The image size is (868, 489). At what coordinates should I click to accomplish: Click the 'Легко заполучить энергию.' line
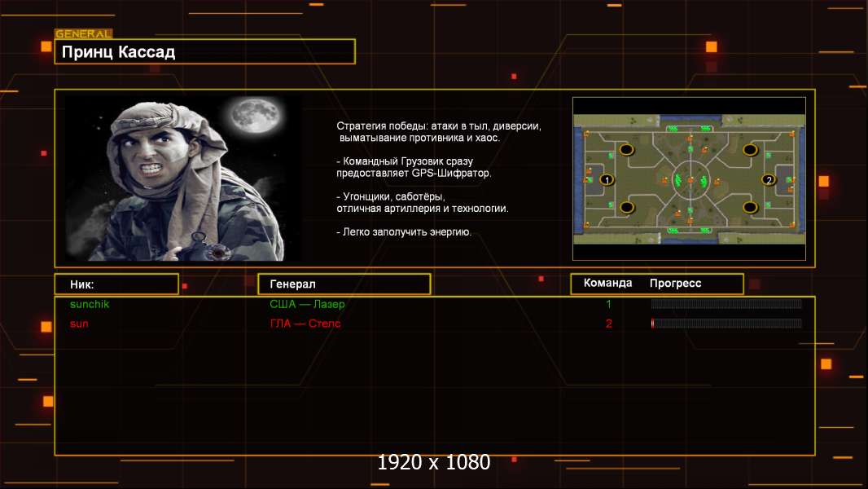pos(404,232)
